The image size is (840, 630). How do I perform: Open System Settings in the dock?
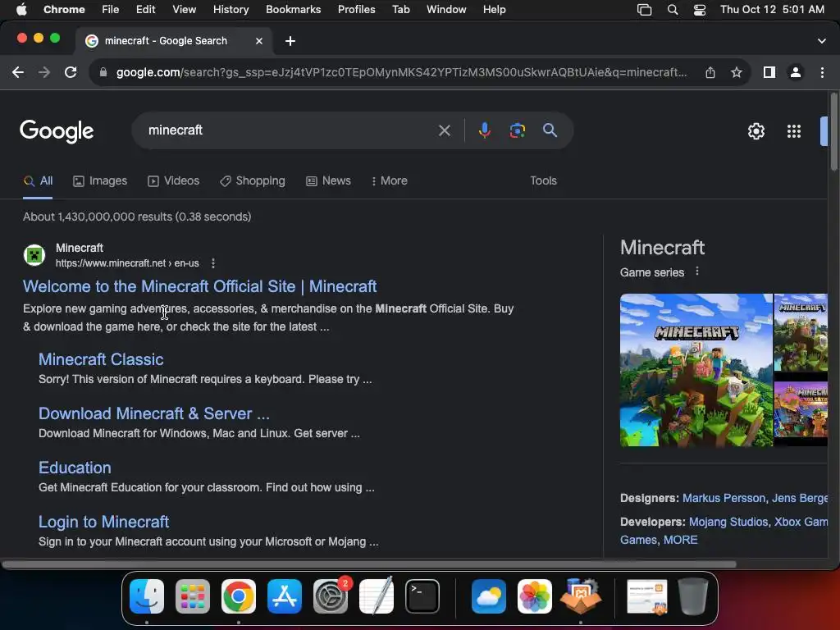coord(331,596)
